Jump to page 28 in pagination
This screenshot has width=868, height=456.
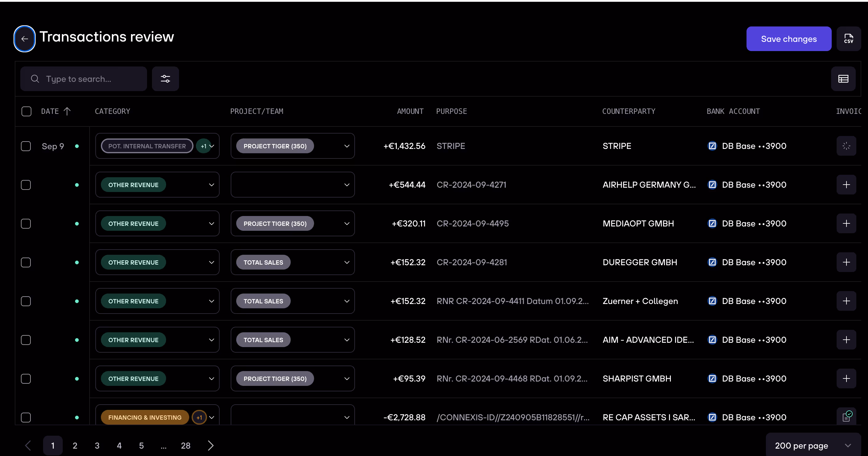(x=185, y=446)
